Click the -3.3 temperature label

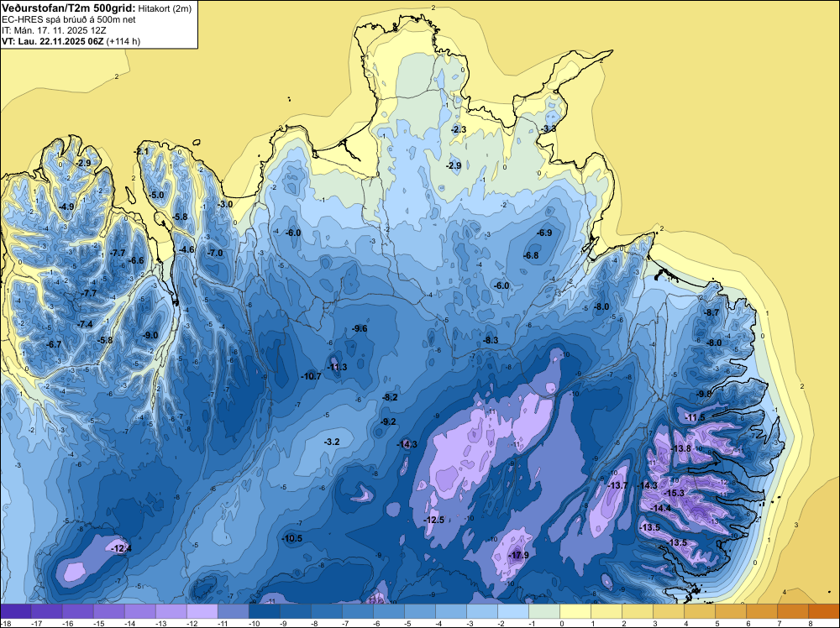[x=548, y=129]
